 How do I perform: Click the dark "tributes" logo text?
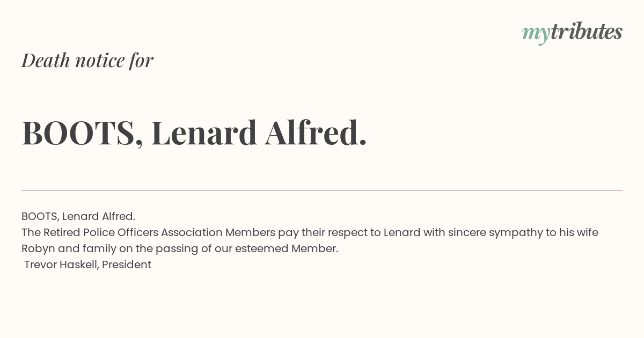click(587, 31)
